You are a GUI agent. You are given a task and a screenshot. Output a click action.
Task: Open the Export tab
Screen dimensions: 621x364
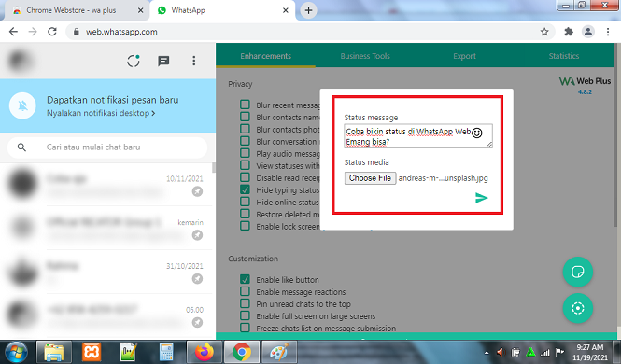(x=464, y=56)
